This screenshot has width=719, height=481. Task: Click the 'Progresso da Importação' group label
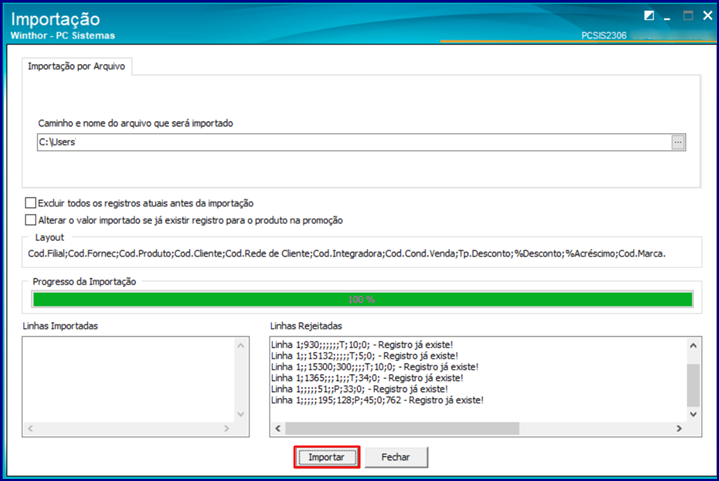[84, 282]
